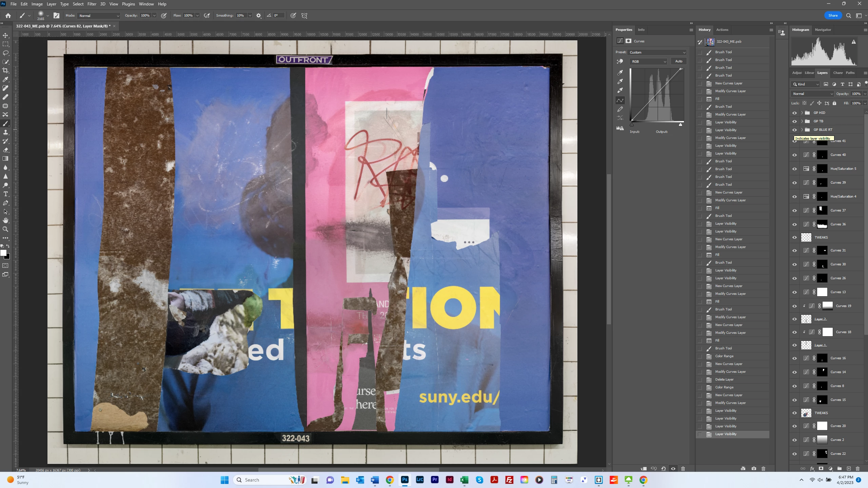The width and height of the screenshot is (868, 488).
Task: Click the Share button
Action: pos(833,16)
